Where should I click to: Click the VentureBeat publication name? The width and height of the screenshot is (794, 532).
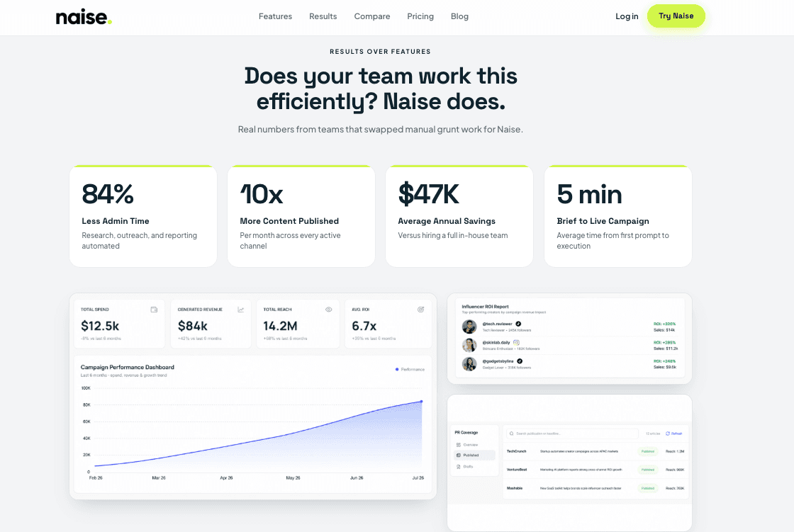pos(517,470)
